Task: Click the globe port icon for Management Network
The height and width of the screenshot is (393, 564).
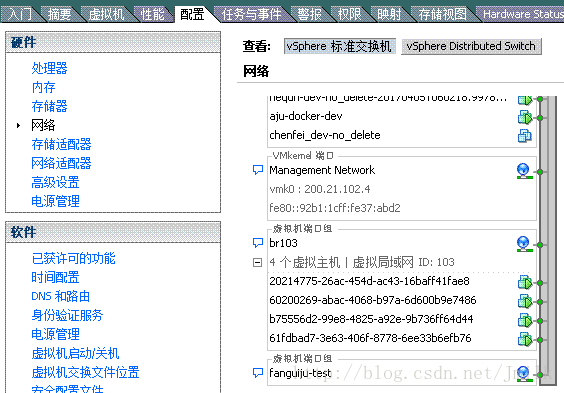Action: pyautogui.click(x=524, y=171)
